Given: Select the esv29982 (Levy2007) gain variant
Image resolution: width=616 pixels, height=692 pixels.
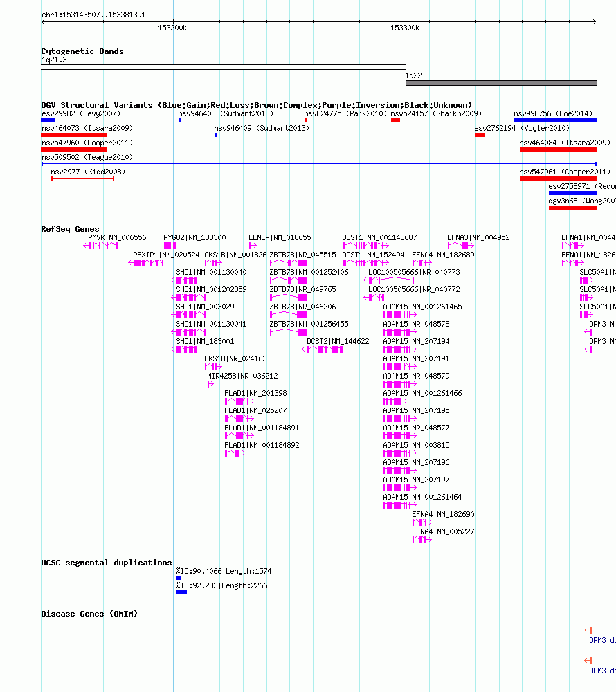Looking at the screenshot, I should point(48,120).
